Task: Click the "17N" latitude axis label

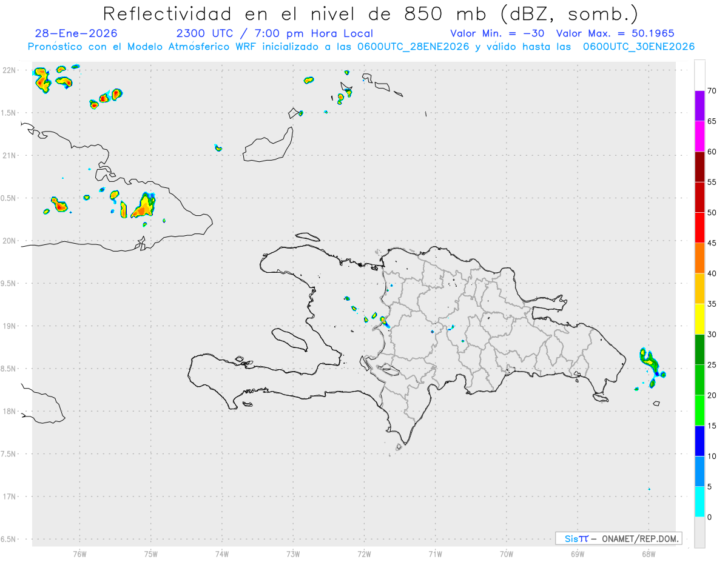Action: tap(10, 497)
